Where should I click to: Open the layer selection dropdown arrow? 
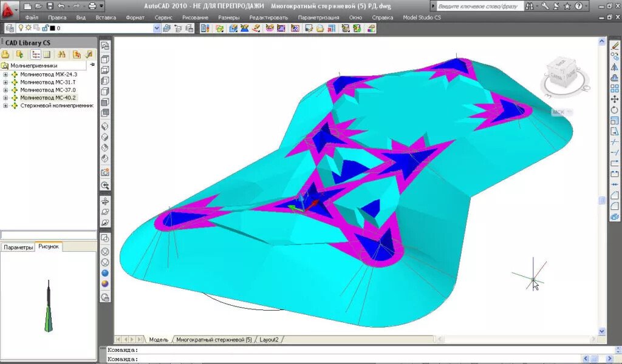click(x=157, y=28)
